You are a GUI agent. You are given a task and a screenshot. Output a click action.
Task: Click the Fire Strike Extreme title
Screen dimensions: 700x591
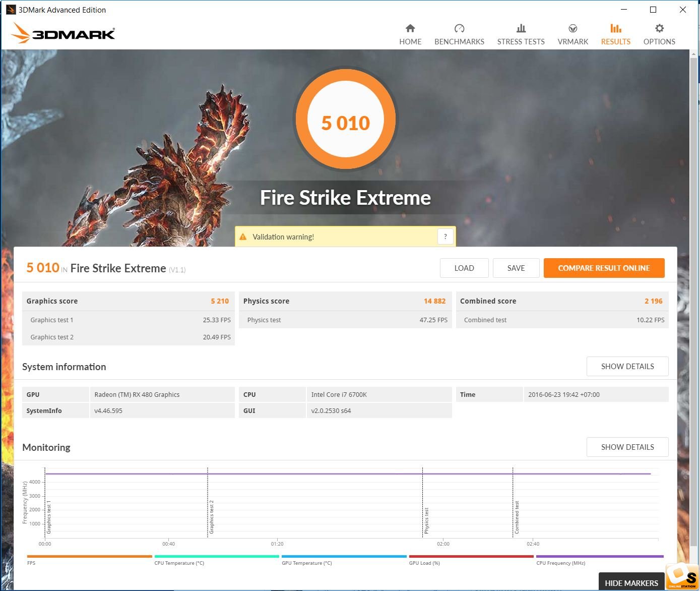pos(346,198)
